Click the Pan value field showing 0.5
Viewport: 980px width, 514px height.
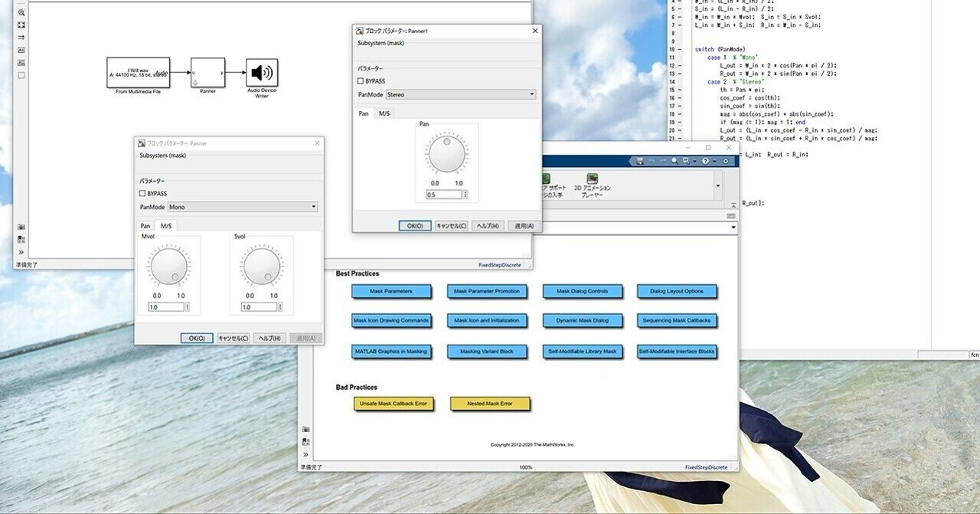click(442, 195)
